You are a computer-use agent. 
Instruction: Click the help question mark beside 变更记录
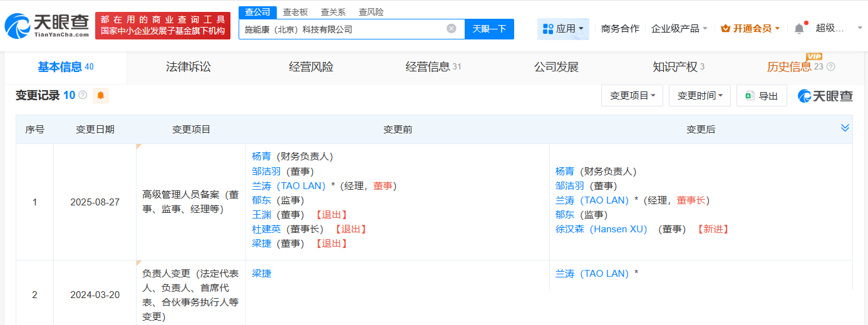83,96
